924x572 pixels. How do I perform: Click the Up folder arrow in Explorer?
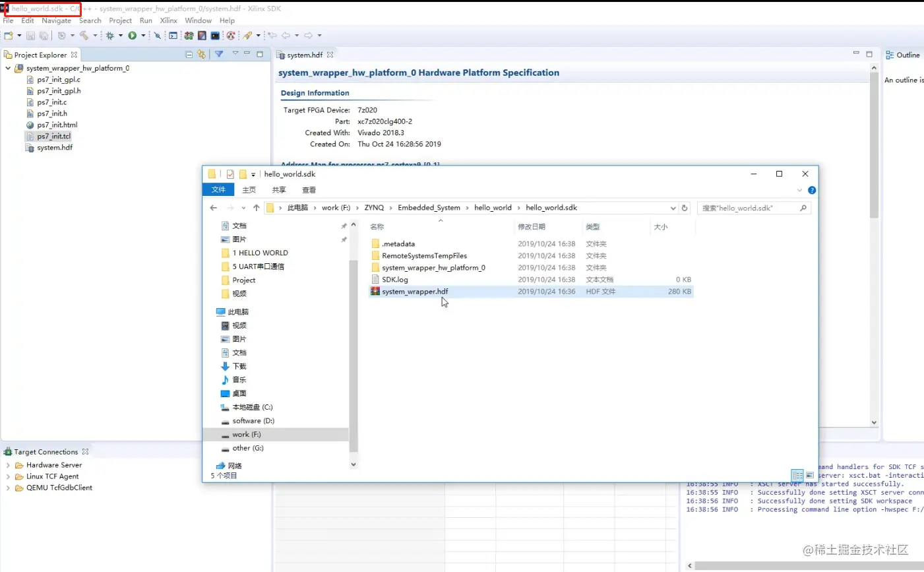[256, 208]
